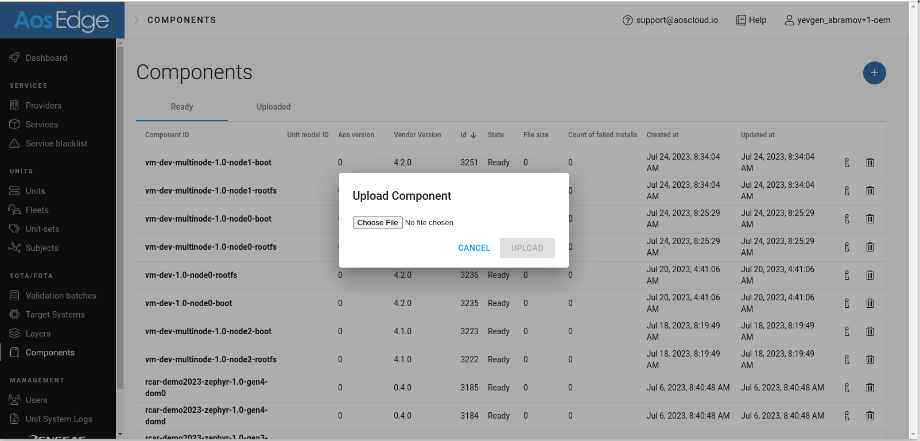920x441 pixels.
Task: Cancel the Upload Component dialog
Action: point(474,248)
